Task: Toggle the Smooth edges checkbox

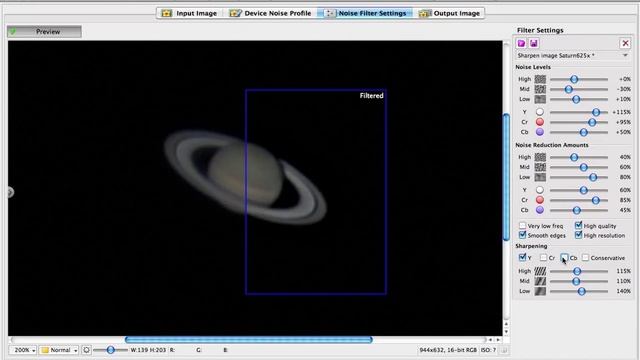Action: (x=522, y=235)
